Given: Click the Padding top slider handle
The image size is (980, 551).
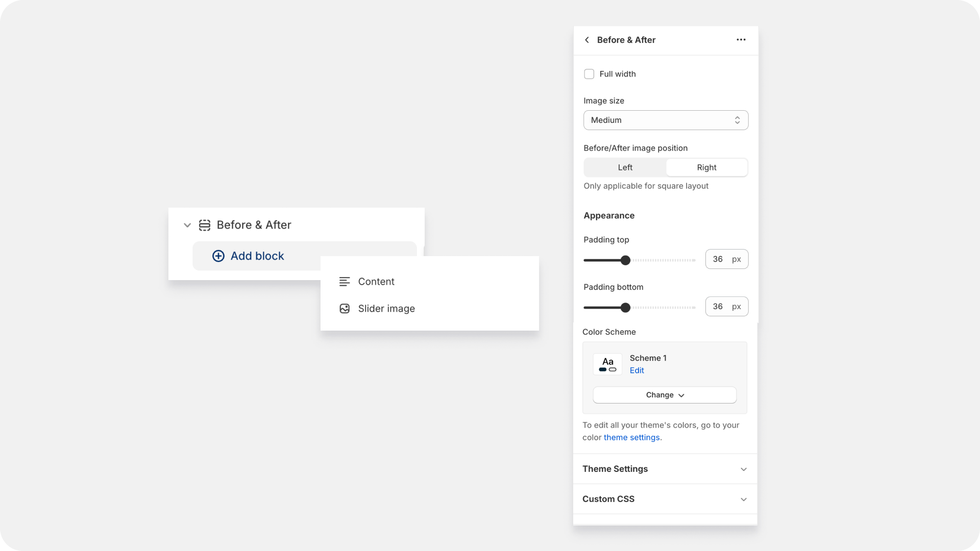Looking at the screenshot, I should click(x=625, y=260).
